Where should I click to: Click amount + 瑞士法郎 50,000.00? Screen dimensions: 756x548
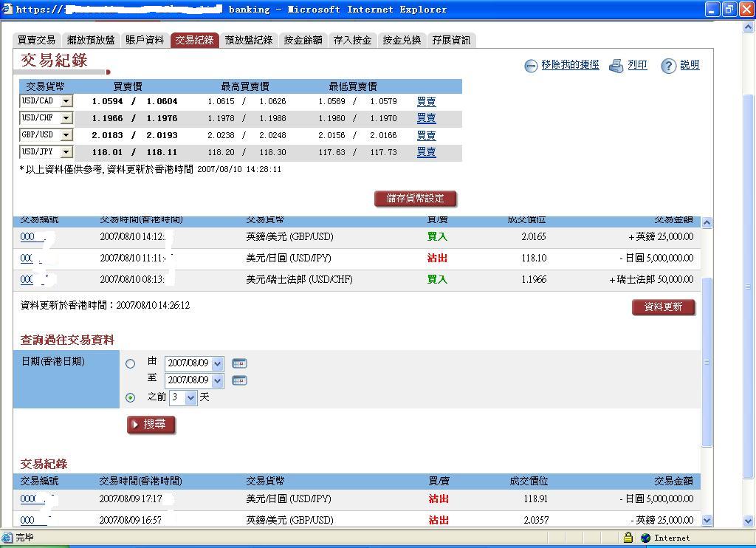[651, 280]
